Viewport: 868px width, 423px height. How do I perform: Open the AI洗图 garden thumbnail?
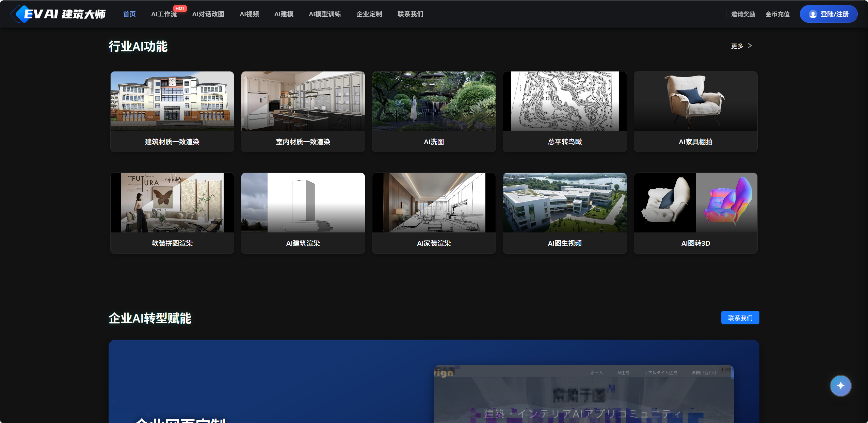click(x=434, y=101)
